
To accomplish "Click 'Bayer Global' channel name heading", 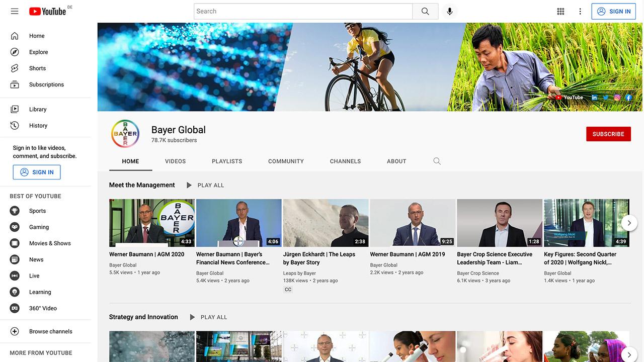I will 179,130.
